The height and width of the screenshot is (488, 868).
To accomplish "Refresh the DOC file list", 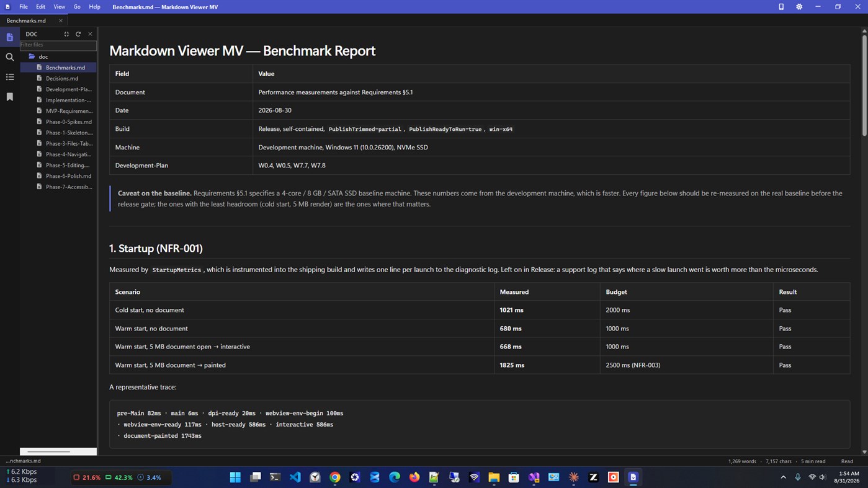I will (x=78, y=34).
